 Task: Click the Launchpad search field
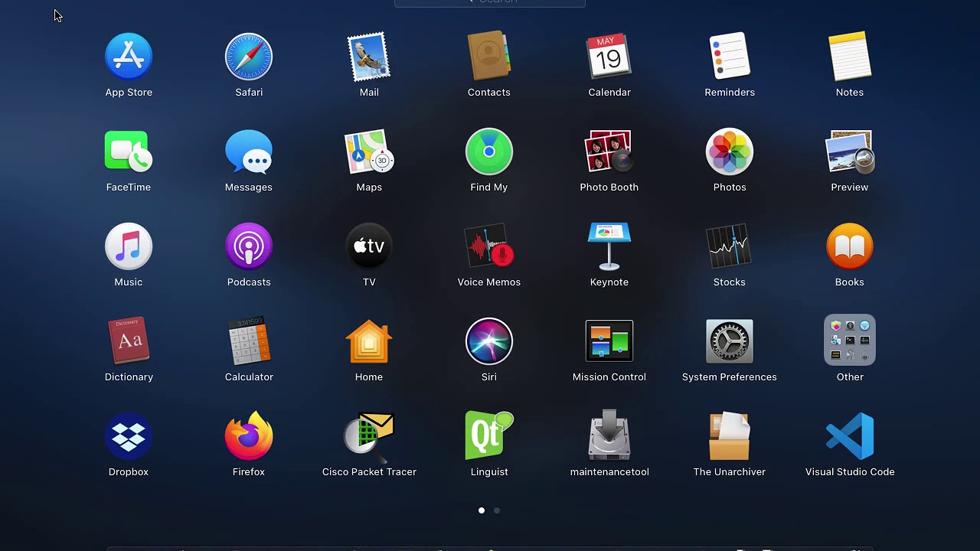pos(490,2)
